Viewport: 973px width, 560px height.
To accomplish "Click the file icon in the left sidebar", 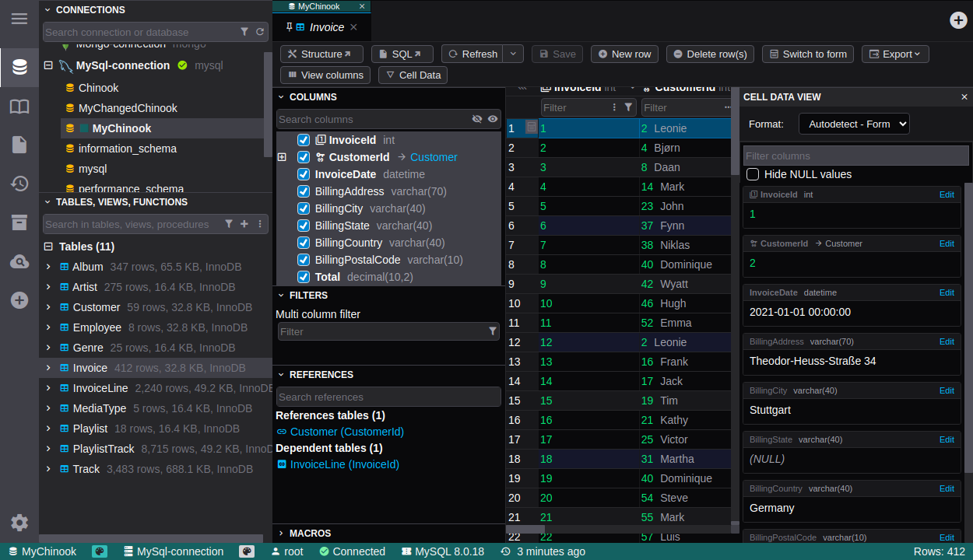I will click(x=19, y=145).
